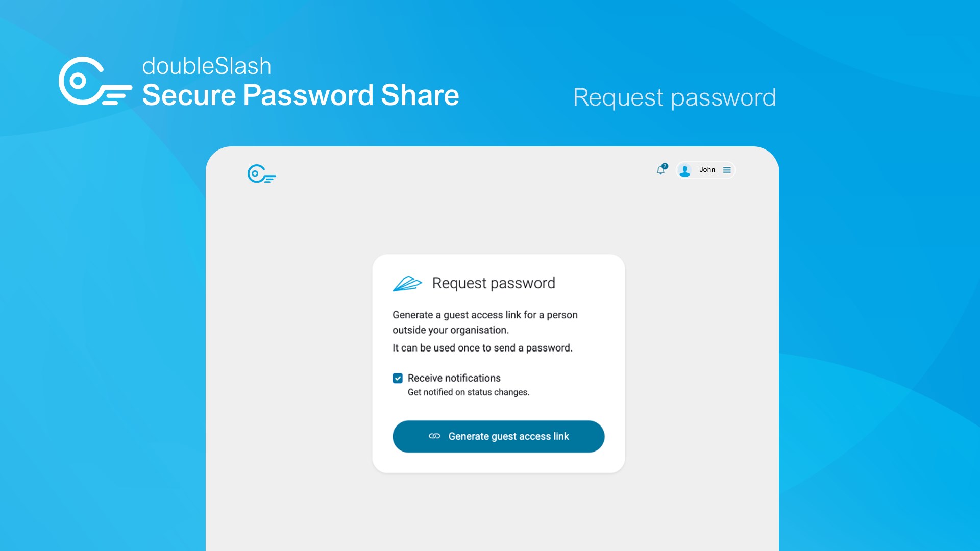Open the user menu via the name John
This screenshot has width=980, height=551.
click(x=707, y=170)
